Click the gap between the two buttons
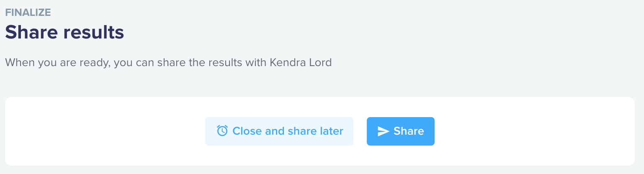 [360, 131]
